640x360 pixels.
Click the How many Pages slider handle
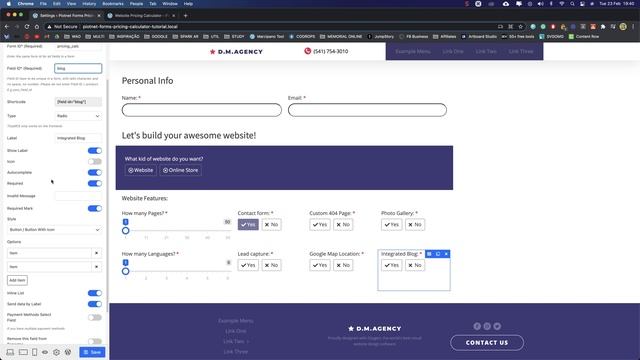pos(126,231)
